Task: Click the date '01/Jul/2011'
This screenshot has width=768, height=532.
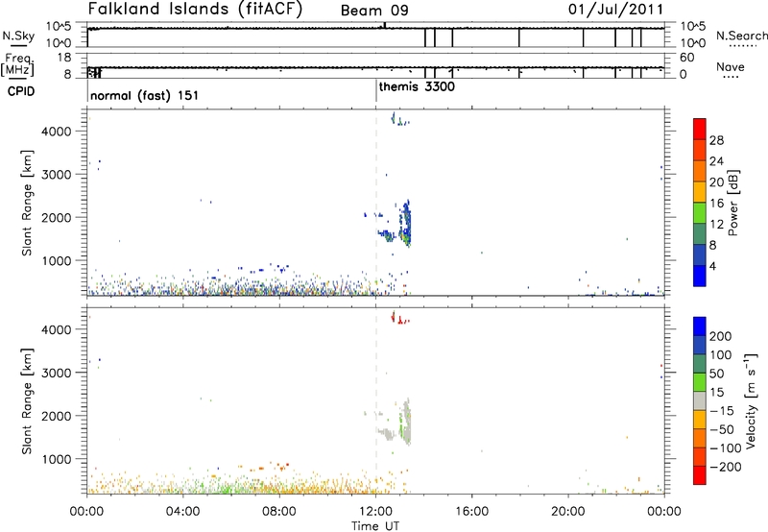Action: [615, 10]
